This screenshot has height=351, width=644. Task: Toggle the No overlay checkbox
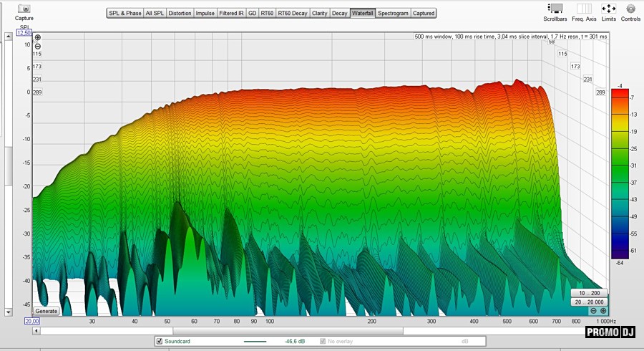click(x=323, y=342)
